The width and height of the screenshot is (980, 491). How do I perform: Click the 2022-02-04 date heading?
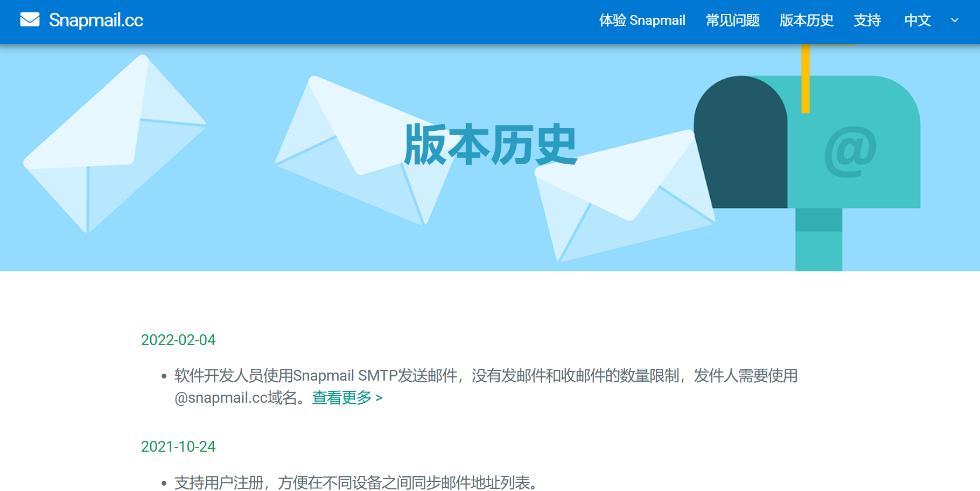pos(178,340)
